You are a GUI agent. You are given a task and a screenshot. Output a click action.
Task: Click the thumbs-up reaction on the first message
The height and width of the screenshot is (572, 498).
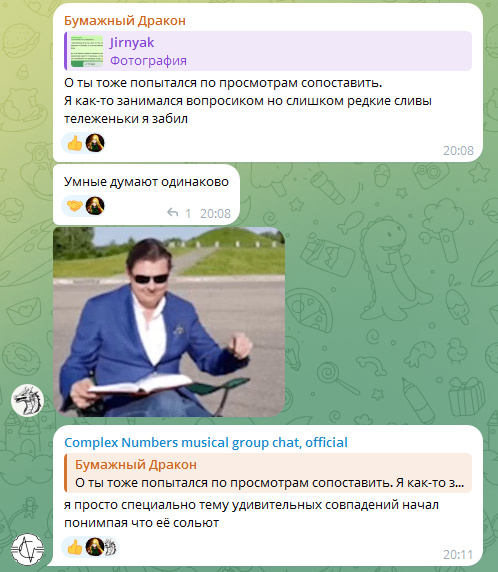[75, 143]
